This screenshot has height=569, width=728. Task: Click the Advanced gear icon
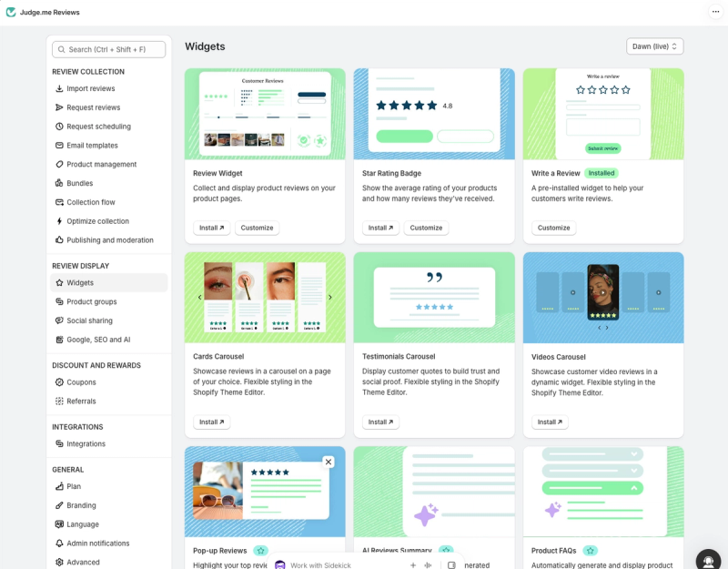click(59, 562)
